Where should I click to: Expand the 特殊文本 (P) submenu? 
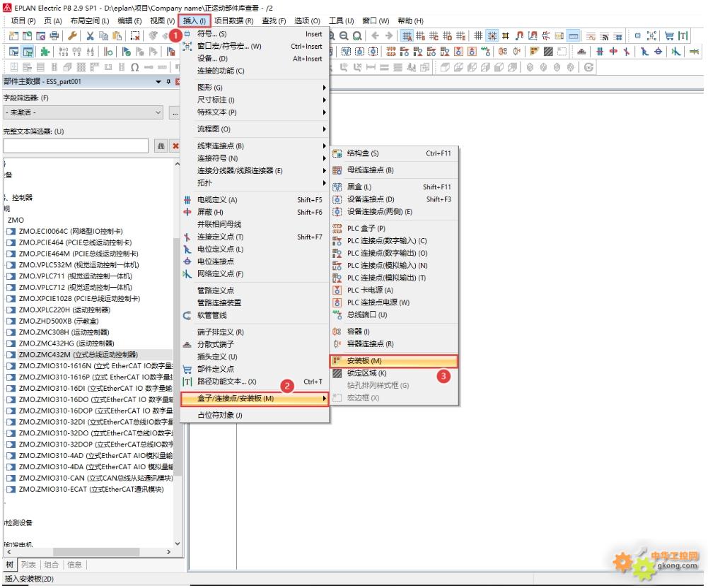(x=255, y=112)
